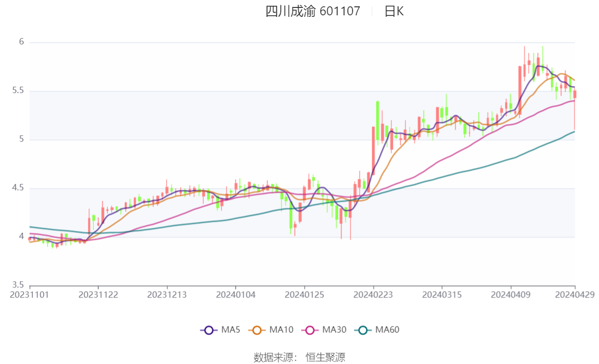The width and height of the screenshot is (599, 364).
Task: Hide the MA10 line via its label
Action: [281, 330]
